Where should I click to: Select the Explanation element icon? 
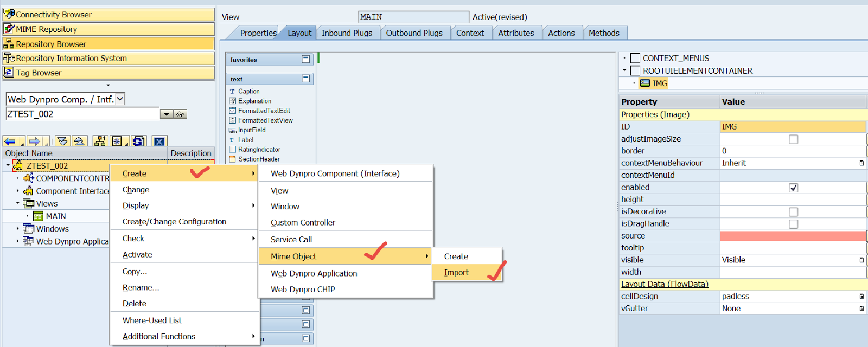pos(233,101)
